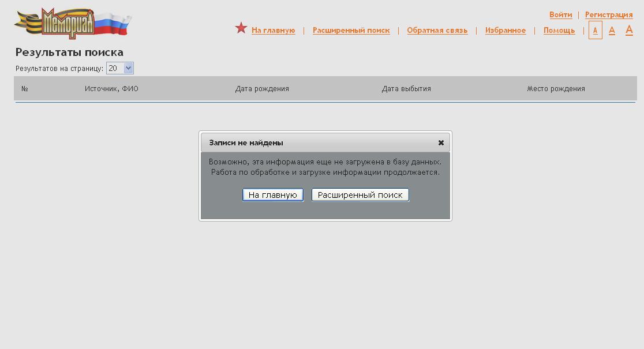Open results per page dropdown
This screenshot has height=349, width=644.
point(120,68)
